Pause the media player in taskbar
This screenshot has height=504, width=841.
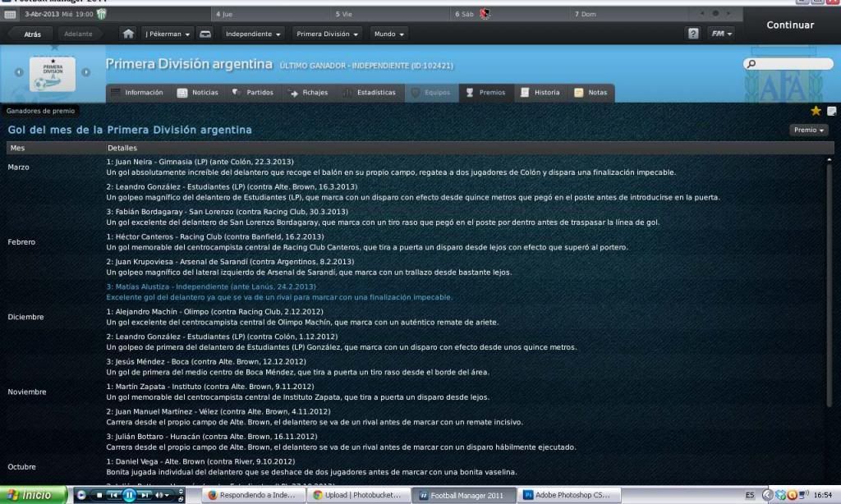(129, 496)
